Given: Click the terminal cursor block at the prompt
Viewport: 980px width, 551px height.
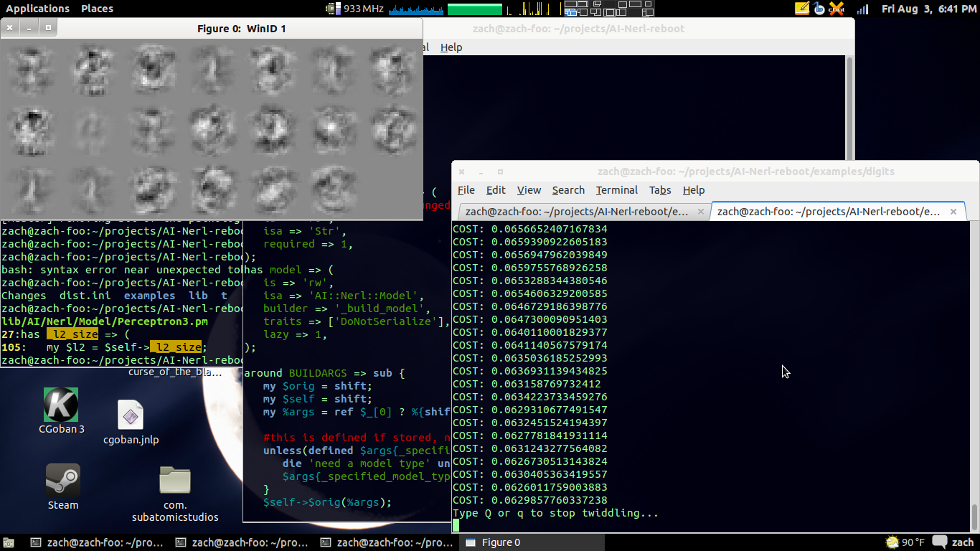Looking at the screenshot, I should 456,526.
